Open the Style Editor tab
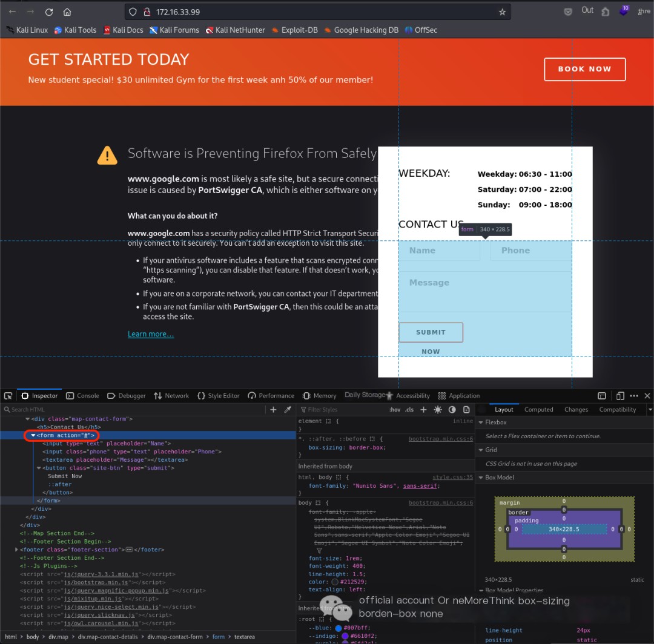The height and width of the screenshot is (644, 654). [x=219, y=396]
